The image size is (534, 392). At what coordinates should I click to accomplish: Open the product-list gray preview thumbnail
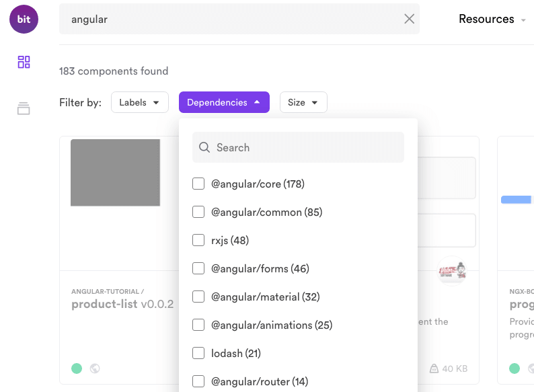click(115, 173)
